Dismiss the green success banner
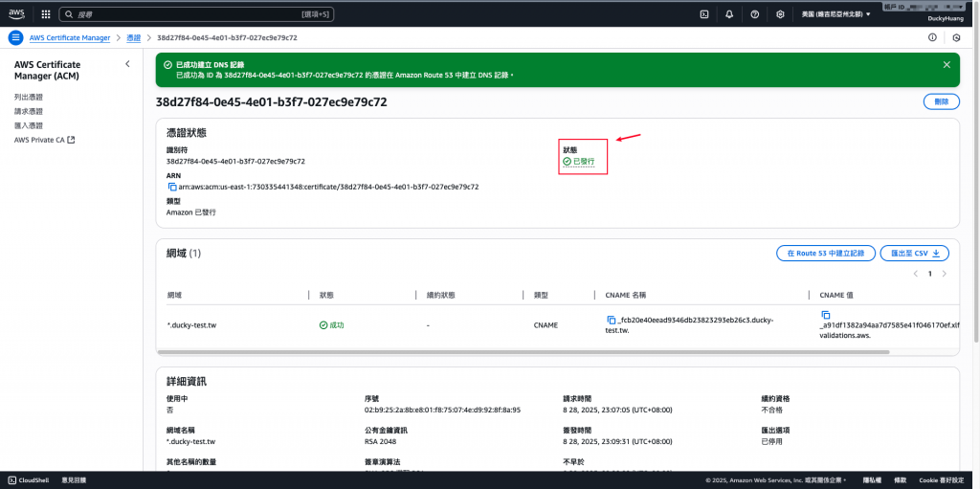The height and width of the screenshot is (489, 980). tap(947, 64)
